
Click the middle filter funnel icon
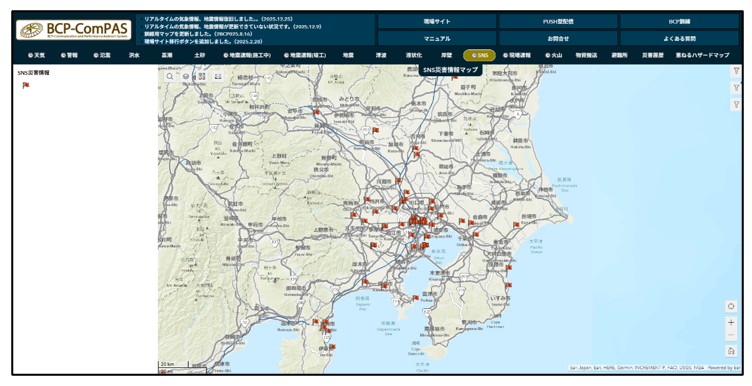(x=736, y=88)
